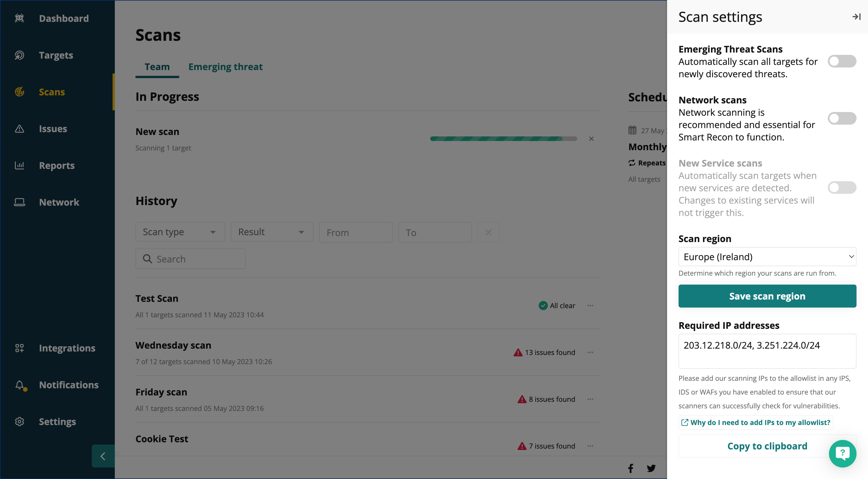
Task: Expand Result filter dropdown
Action: 269,231
